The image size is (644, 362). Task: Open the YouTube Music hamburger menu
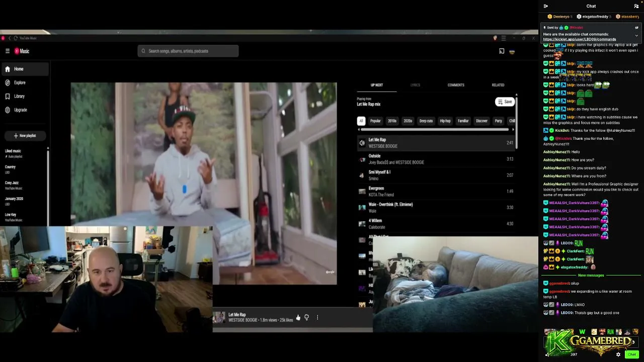[x=8, y=51]
